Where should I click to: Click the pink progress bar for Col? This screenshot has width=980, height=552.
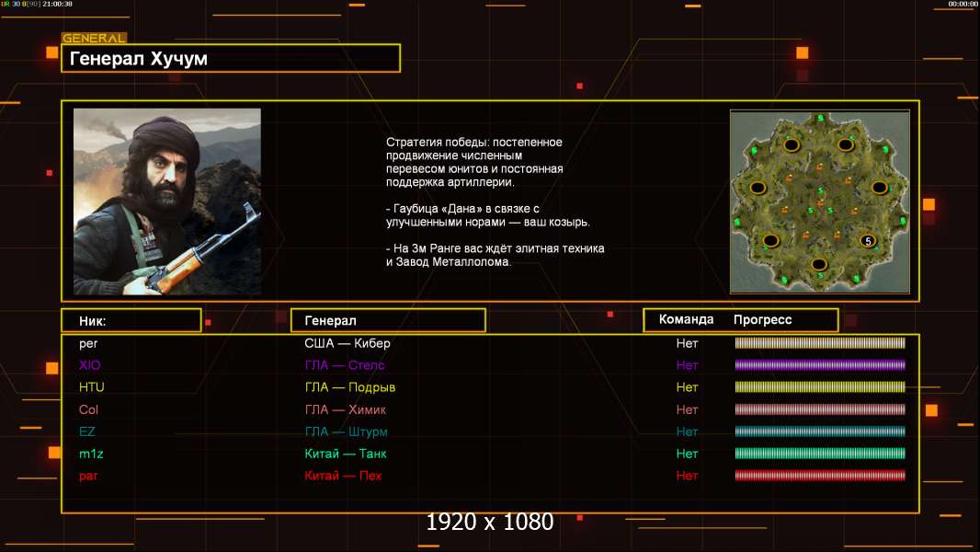[x=820, y=409]
